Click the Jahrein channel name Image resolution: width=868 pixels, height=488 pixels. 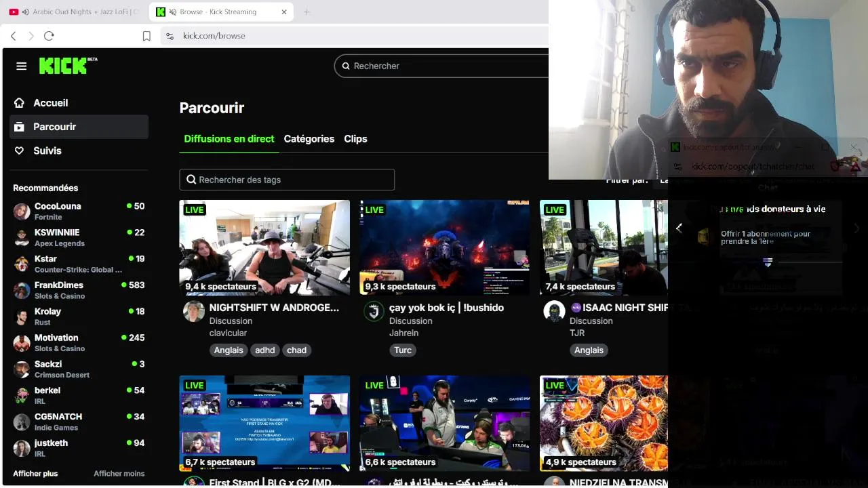click(x=403, y=333)
